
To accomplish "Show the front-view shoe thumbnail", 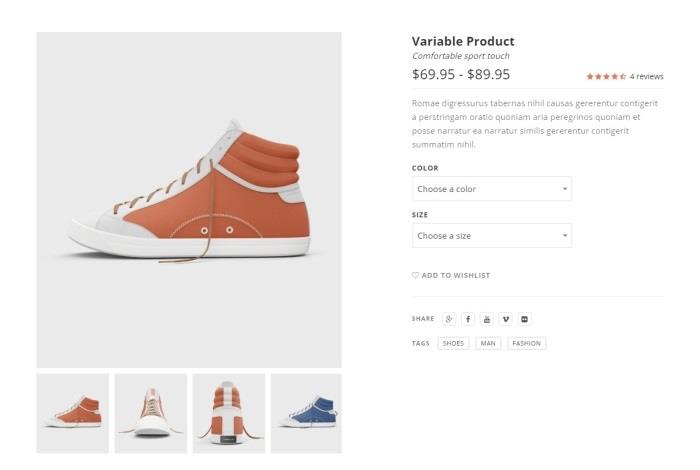I will tap(151, 413).
